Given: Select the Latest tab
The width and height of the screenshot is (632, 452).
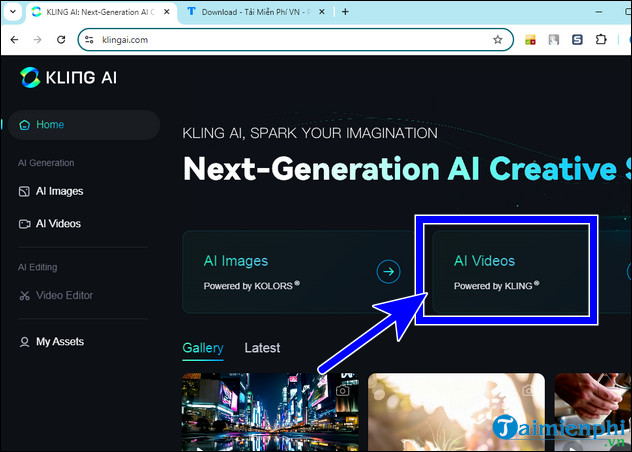Looking at the screenshot, I should coord(262,348).
